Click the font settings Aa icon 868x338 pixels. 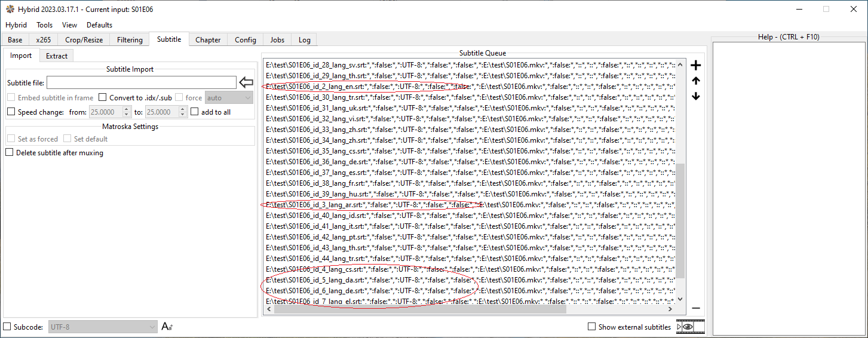click(x=167, y=327)
